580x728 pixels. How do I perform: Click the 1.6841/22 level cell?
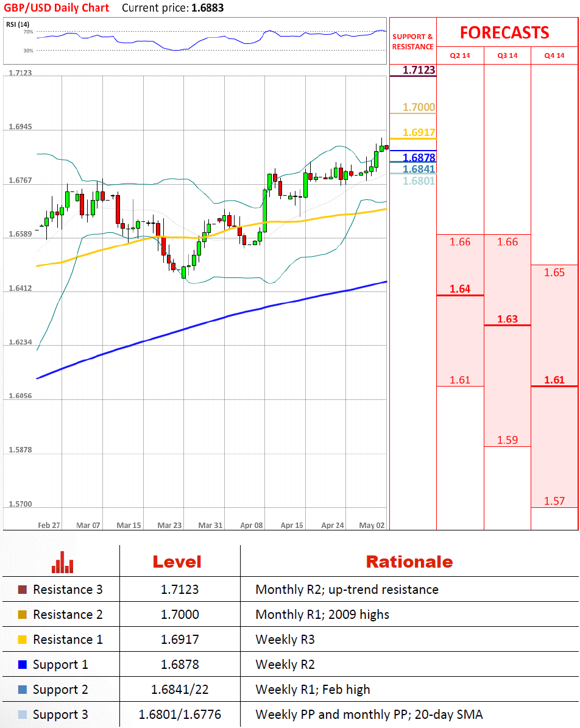coord(180,690)
